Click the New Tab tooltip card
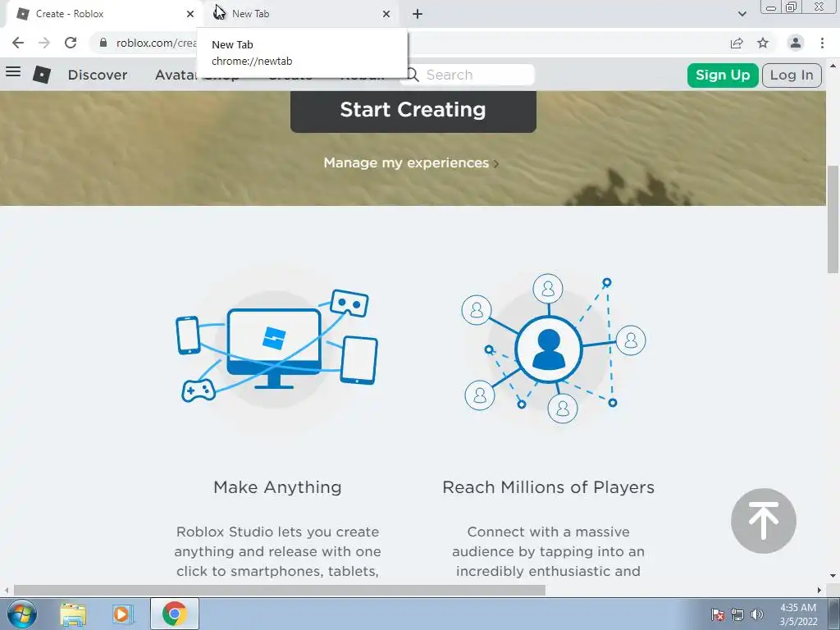 (302, 53)
